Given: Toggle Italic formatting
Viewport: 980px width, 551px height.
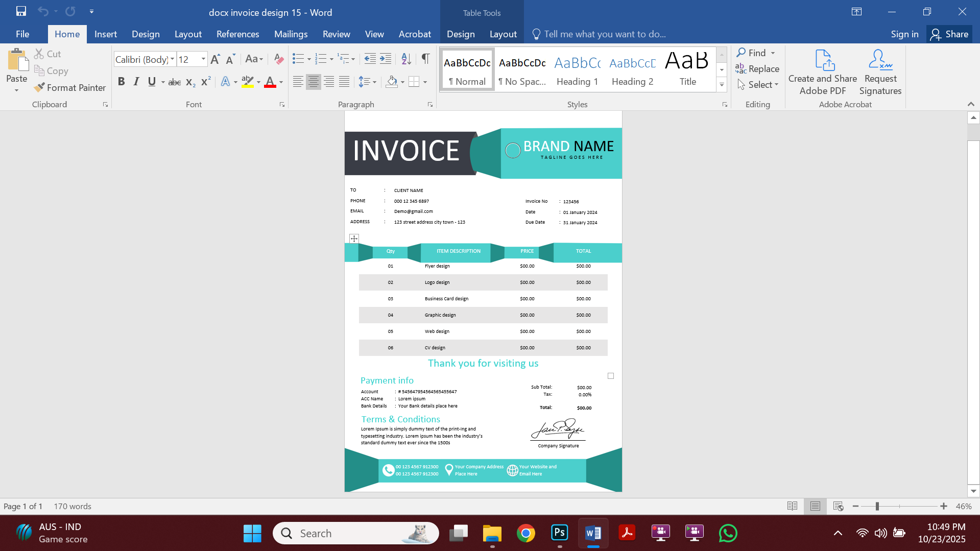Looking at the screenshot, I should tap(136, 81).
